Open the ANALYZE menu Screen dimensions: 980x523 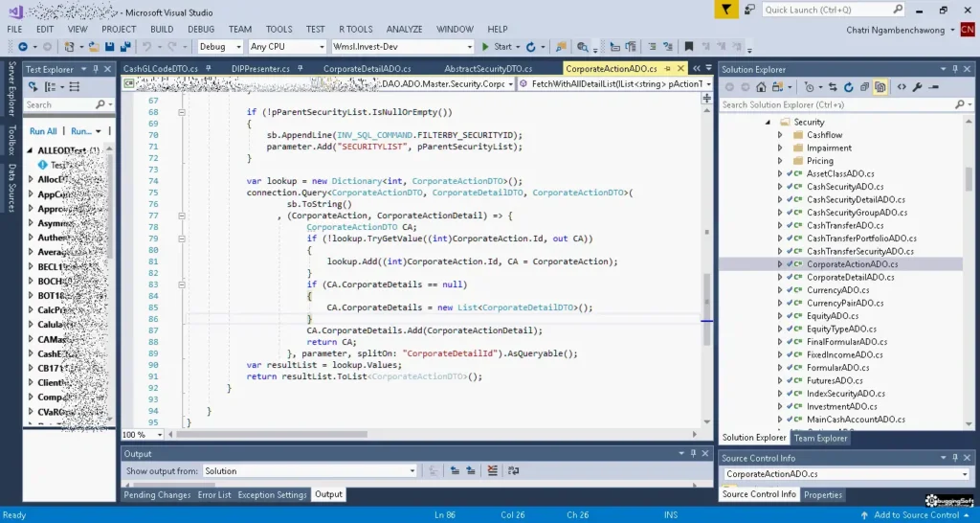coord(404,30)
